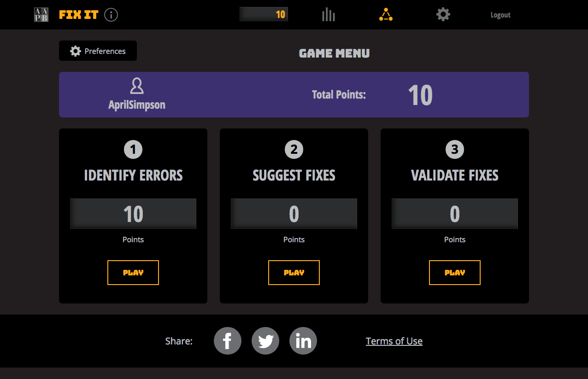Select the orange game menu nodes icon
The width and height of the screenshot is (588, 379).
(x=386, y=15)
